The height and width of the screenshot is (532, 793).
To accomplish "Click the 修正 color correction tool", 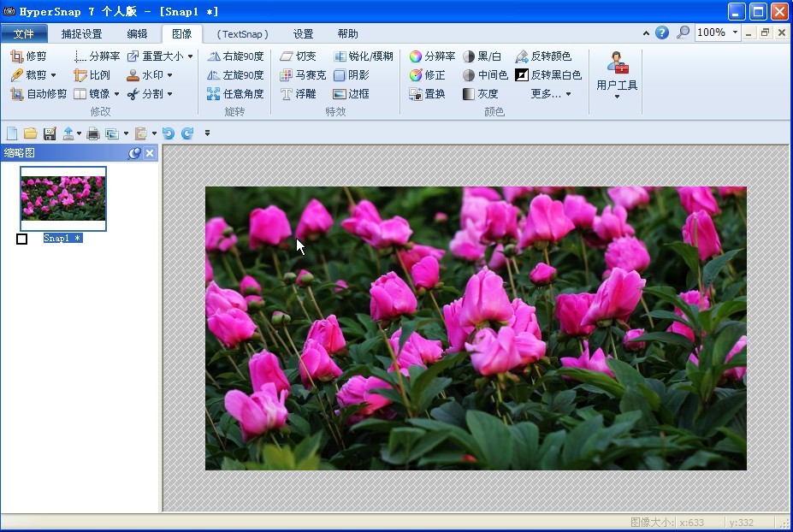I will (428, 75).
